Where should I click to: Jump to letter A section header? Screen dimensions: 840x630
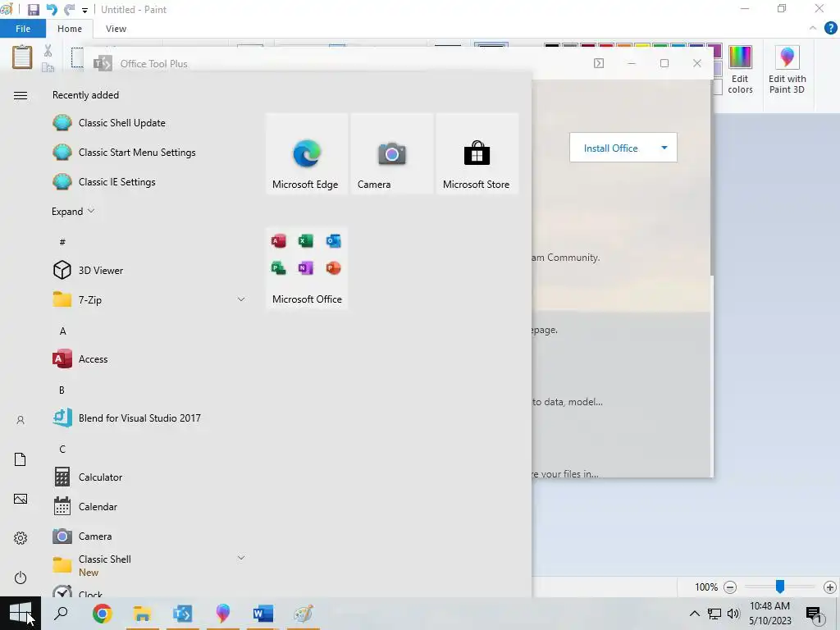pyautogui.click(x=62, y=331)
